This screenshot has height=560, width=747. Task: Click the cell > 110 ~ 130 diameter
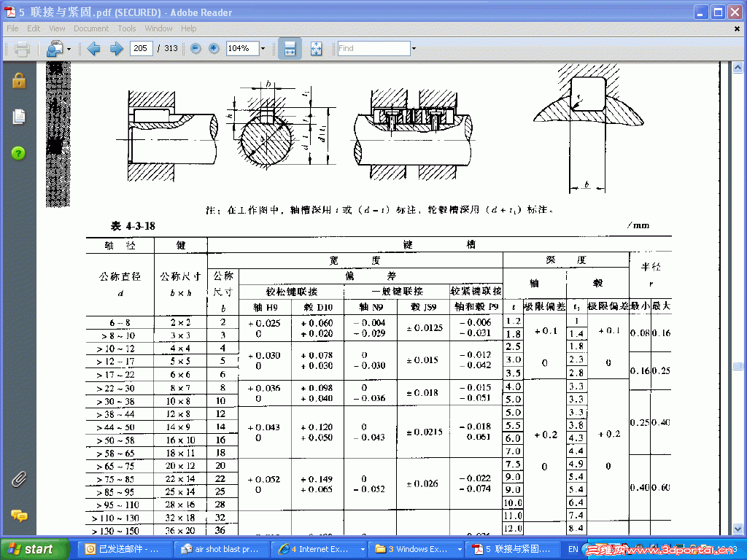click(116, 518)
